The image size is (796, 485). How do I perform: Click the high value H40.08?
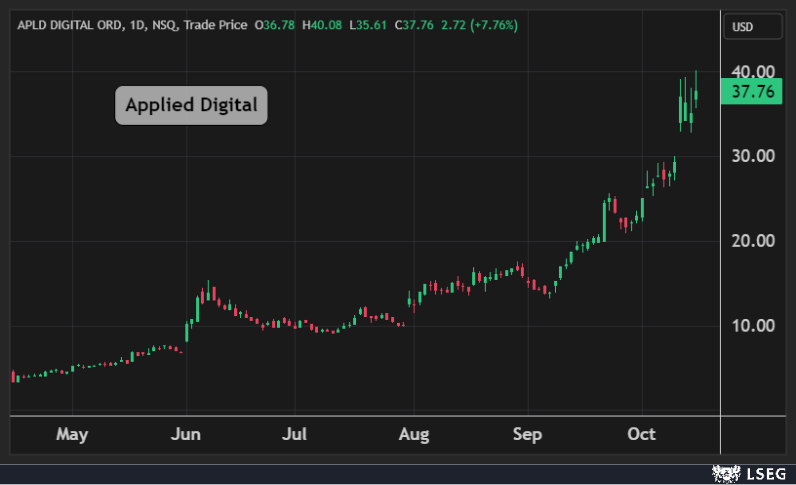[322, 25]
